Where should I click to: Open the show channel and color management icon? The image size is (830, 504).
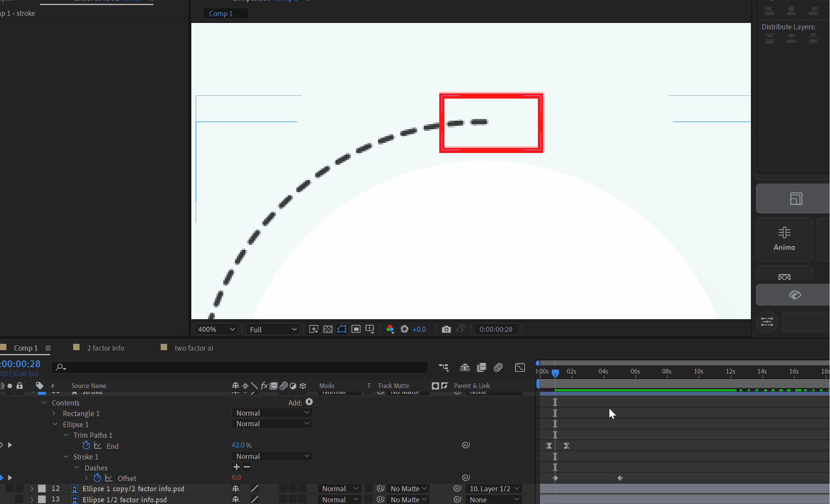[390, 329]
